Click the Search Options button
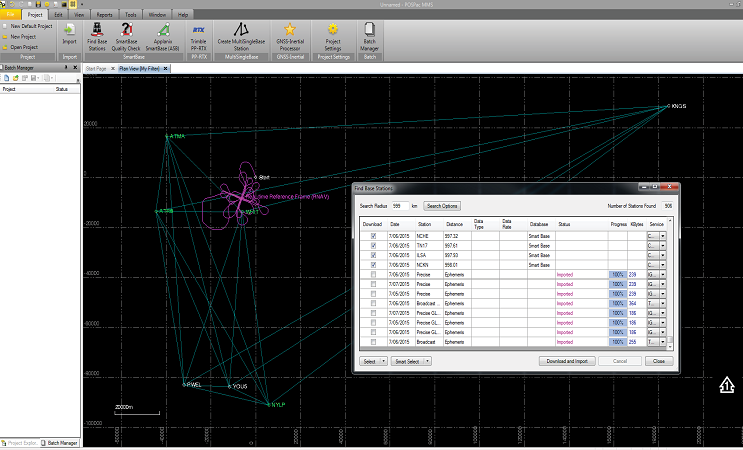The height and width of the screenshot is (450, 743). point(442,206)
